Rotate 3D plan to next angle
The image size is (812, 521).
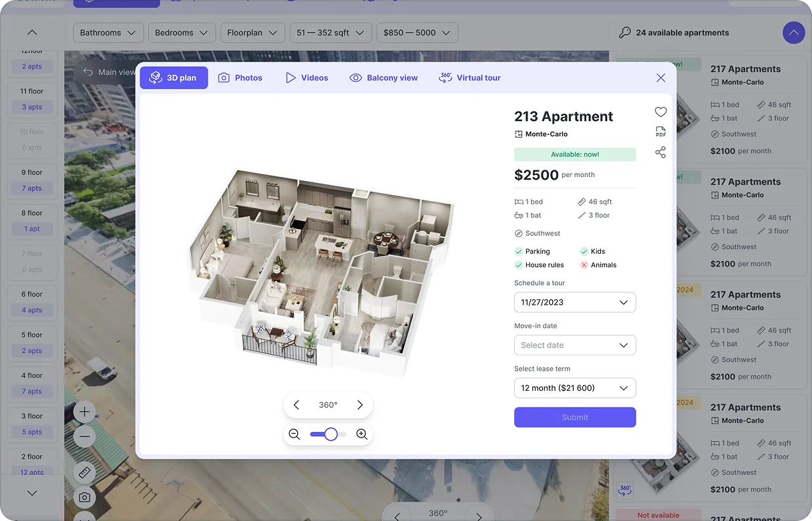tap(360, 405)
